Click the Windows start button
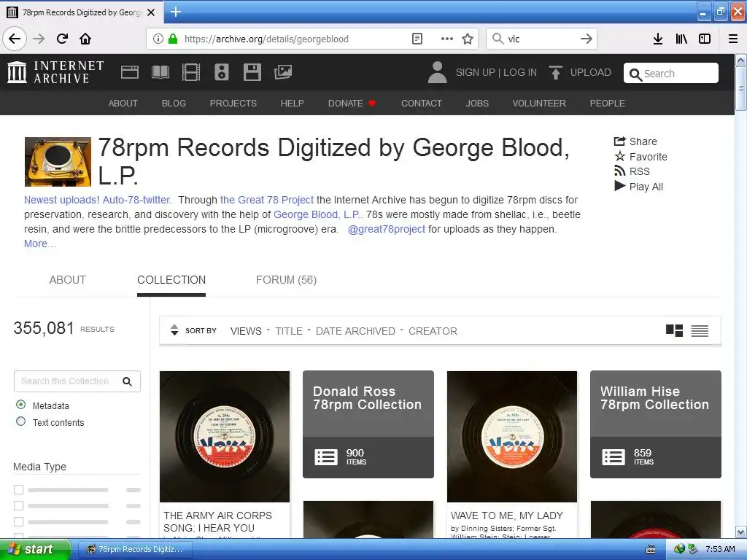 pyautogui.click(x=35, y=549)
